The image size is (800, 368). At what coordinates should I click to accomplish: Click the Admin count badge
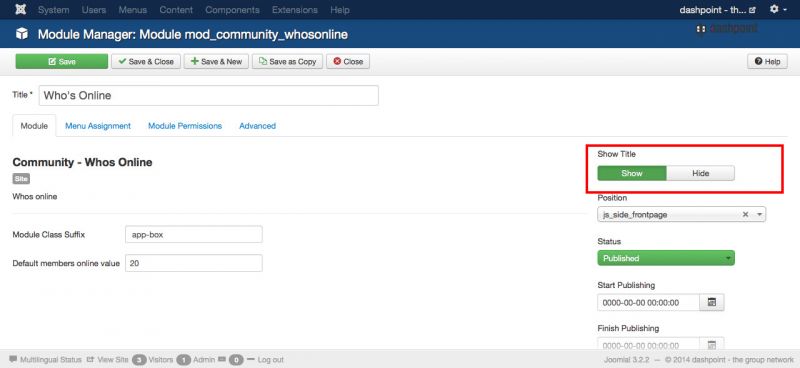(184, 360)
